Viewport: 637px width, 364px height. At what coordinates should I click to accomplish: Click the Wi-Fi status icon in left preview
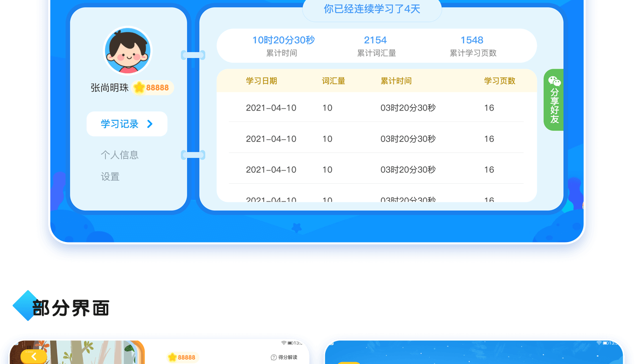[x=284, y=343]
